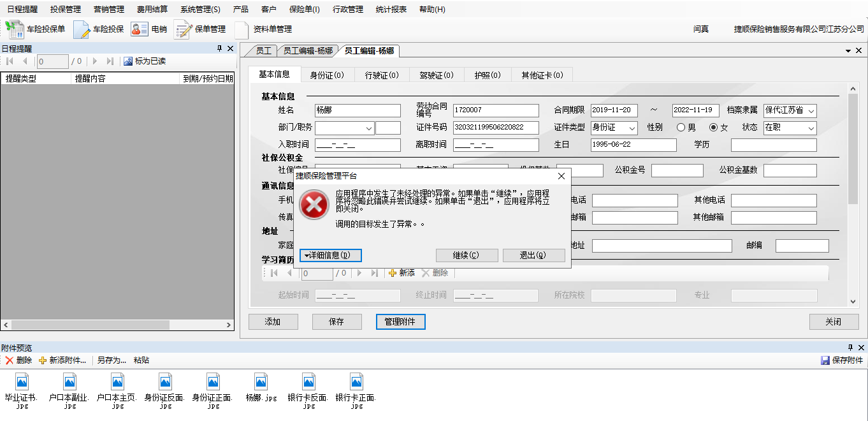Switch to 身份证(0) tab
The width and height of the screenshot is (868, 421).
coord(327,75)
